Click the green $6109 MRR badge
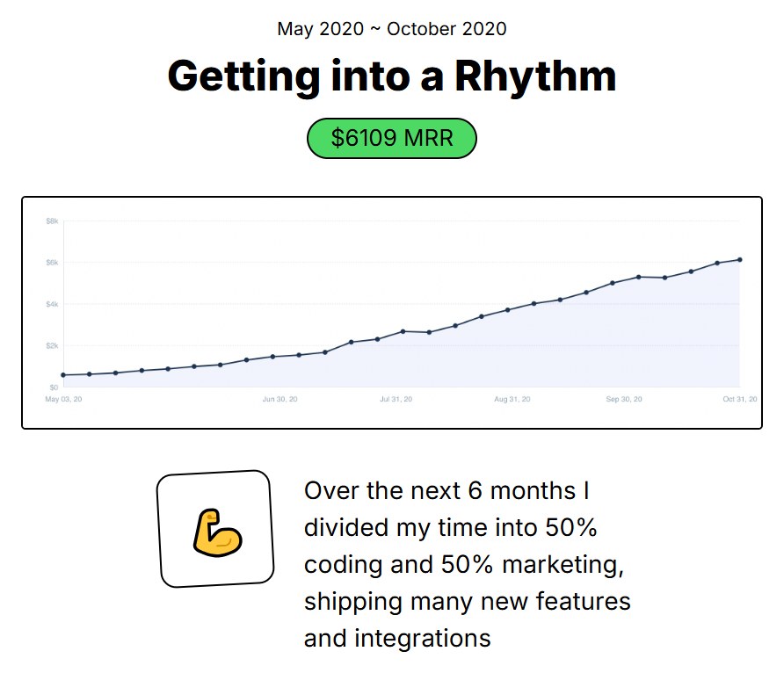Screen dimensions: 784x673 pos(391,139)
